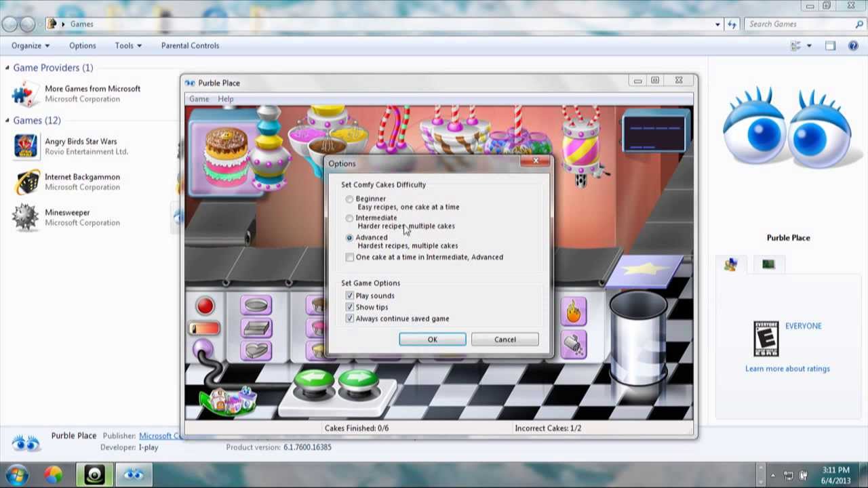Pick the sprinkles shaker button
The width and height of the screenshot is (868, 488).
tap(574, 345)
